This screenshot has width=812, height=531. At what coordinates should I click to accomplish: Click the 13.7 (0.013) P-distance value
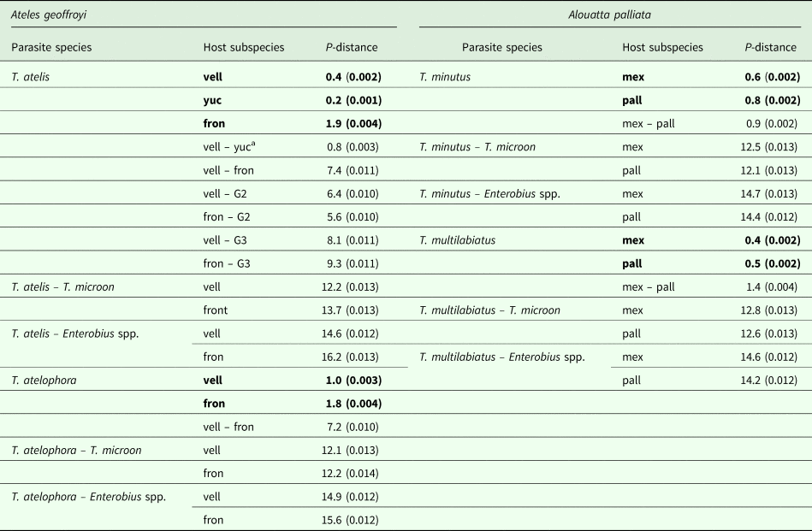pos(348,310)
